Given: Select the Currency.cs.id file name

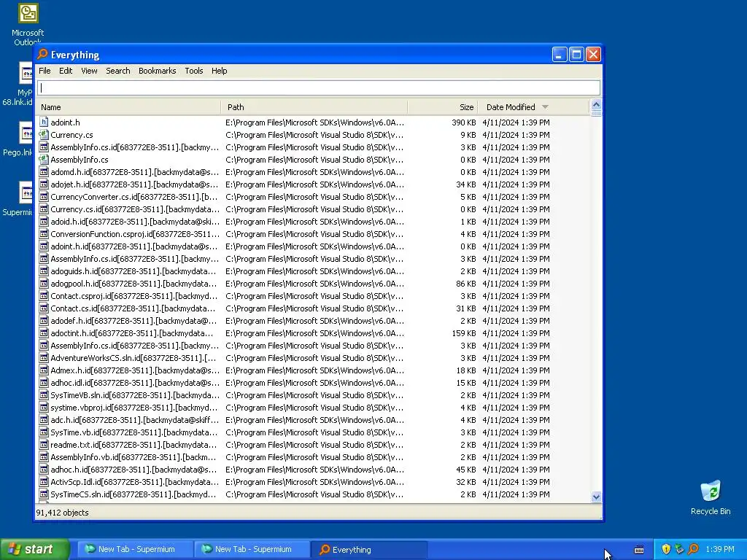Looking at the screenshot, I should click(x=135, y=209).
